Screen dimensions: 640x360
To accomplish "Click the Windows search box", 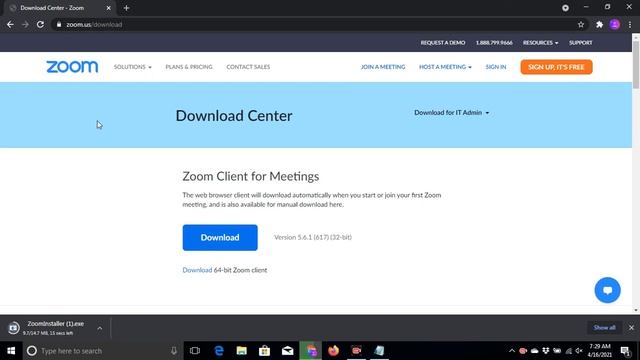I will coord(102,351).
